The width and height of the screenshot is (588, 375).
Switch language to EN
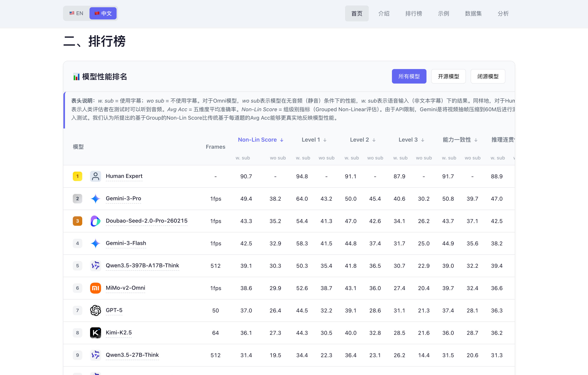tap(76, 13)
